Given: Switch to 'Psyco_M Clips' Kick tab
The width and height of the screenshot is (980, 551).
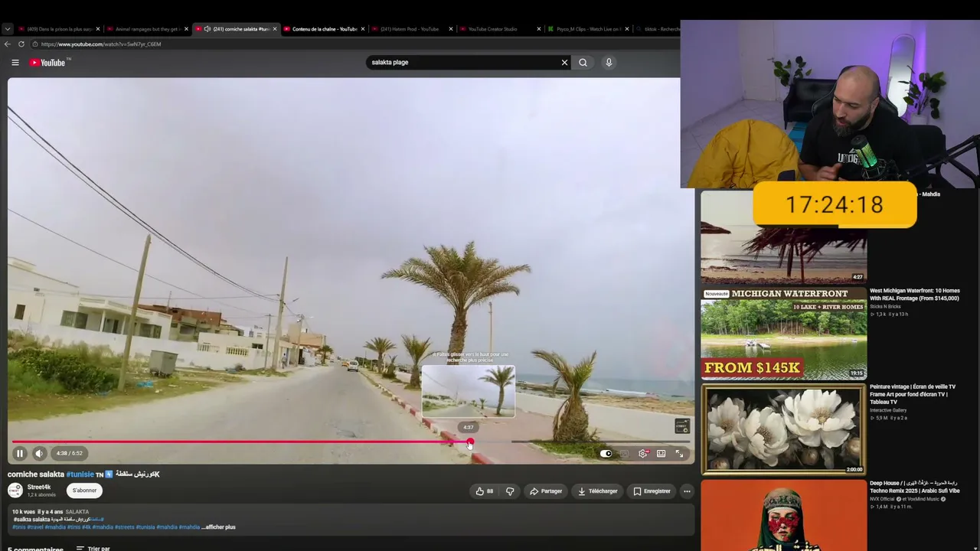Looking at the screenshot, I should [x=589, y=29].
